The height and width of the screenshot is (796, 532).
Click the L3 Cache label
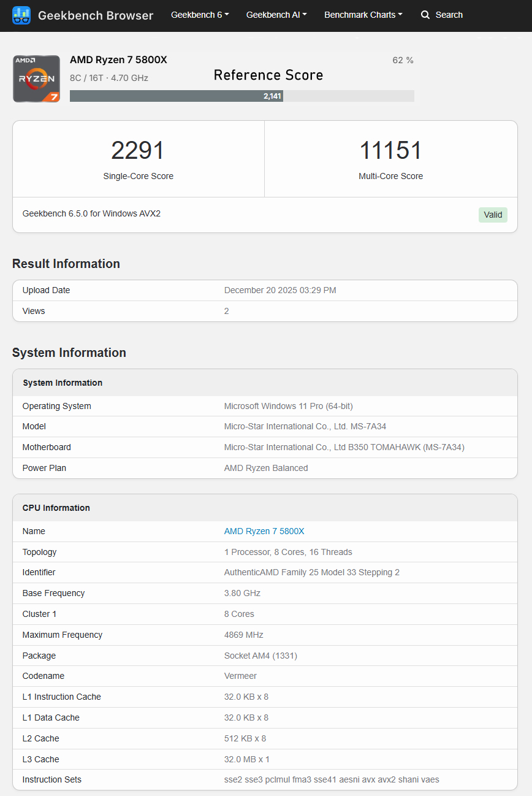(x=41, y=759)
